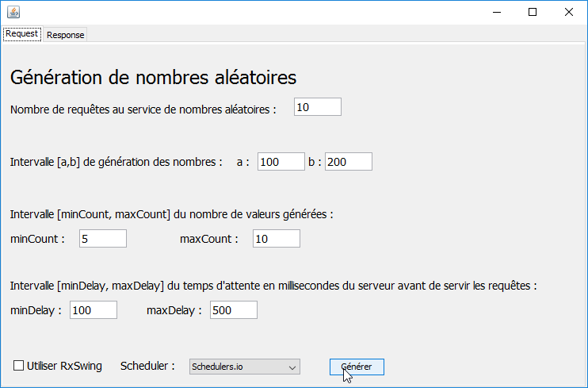Maximize the application window
Image resolution: width=588 pixels, height=388 pixels.
tap(533, 12)
